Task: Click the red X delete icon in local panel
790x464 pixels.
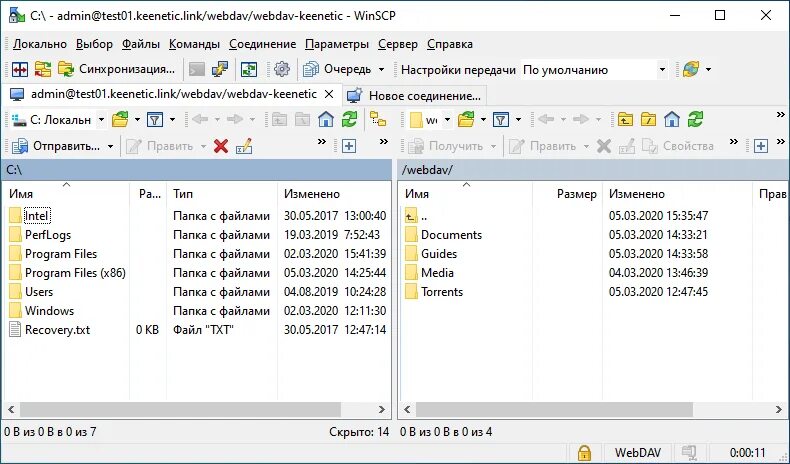Action: pyautogui.click(x=221, y=146)
